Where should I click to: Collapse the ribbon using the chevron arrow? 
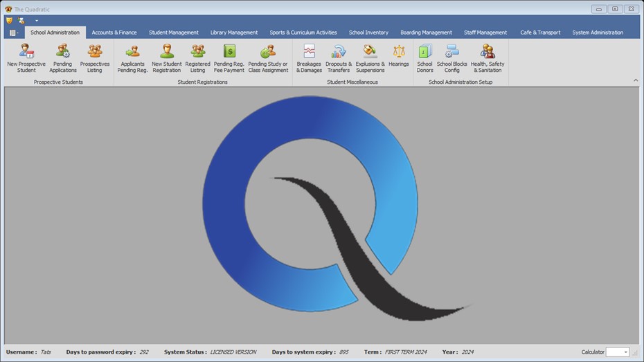pos(636,81)
